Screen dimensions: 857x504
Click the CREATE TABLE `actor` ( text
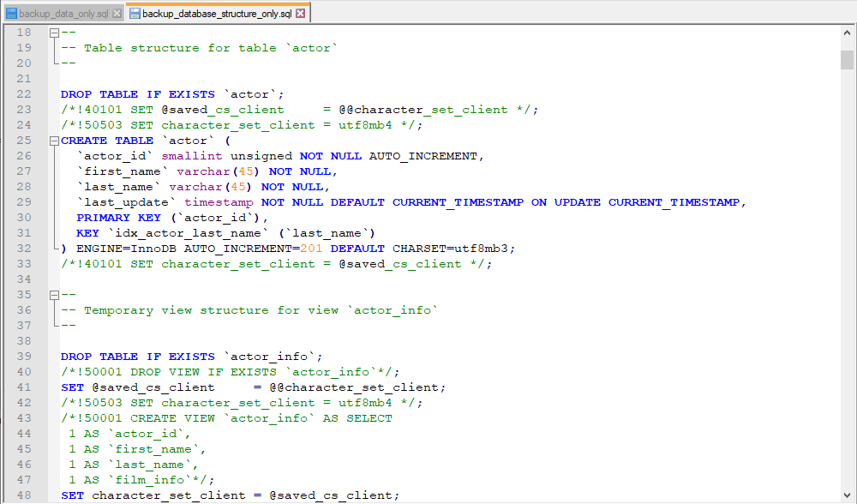[146, 141]
